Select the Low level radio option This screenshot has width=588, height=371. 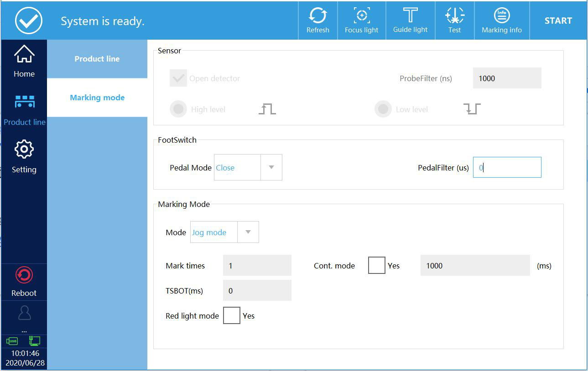pos(383,109)
